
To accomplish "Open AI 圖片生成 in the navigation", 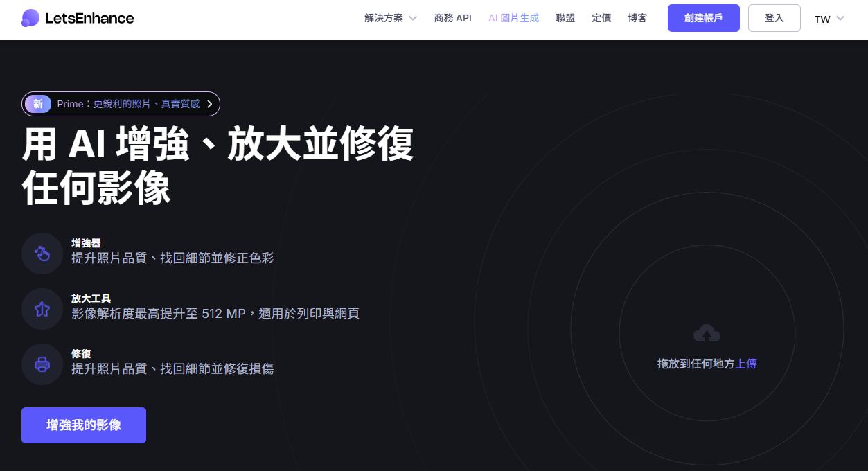I will coord(513,18).
